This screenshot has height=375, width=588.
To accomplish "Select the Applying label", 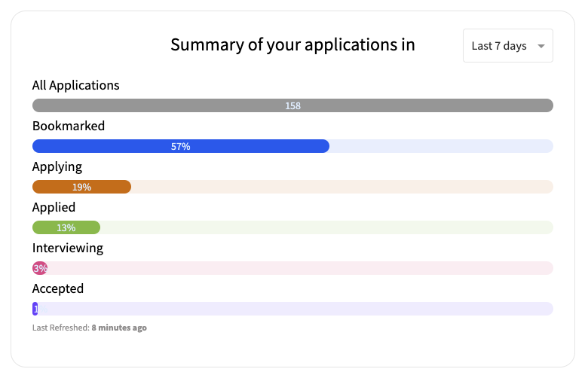I will [x=57, y=167].
